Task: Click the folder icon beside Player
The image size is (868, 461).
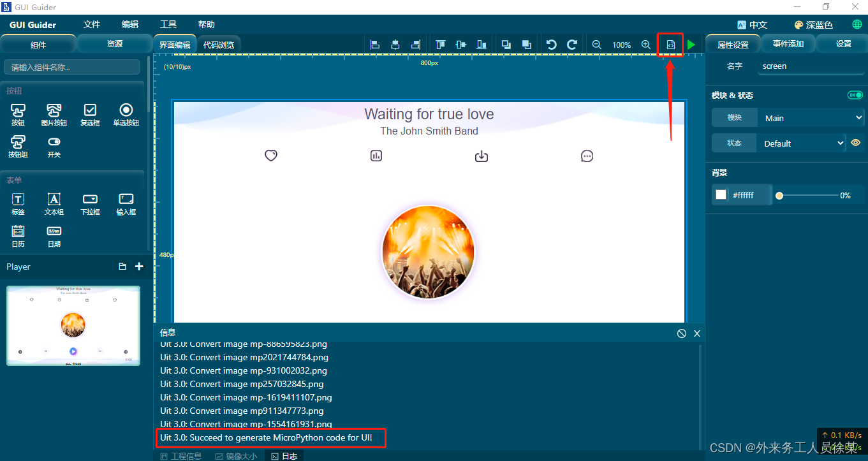Action: (122, 267)
